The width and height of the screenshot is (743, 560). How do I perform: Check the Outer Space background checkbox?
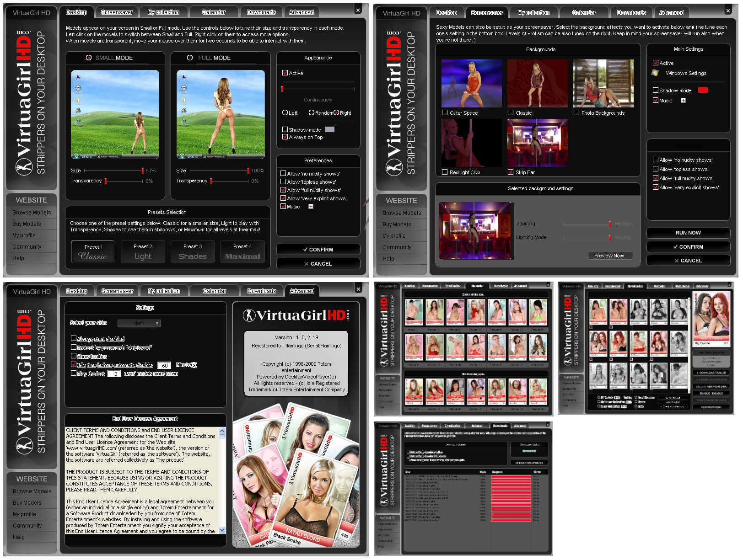tap(445, 112)
